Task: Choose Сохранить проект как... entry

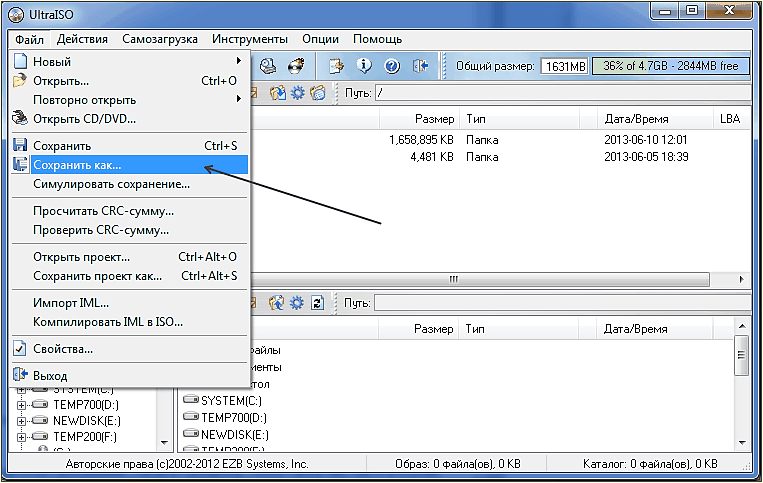Action: 130,276
